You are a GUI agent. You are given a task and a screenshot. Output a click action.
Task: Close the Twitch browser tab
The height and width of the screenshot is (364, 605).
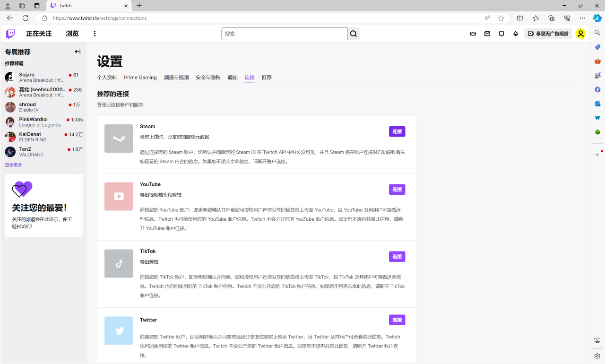coord(126,6)
